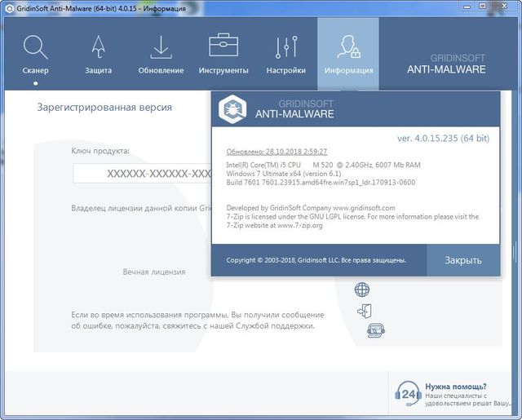This screenshot has width=522, height=420.
Task: Click the 24 headset support icon
Action: (407, 393)
